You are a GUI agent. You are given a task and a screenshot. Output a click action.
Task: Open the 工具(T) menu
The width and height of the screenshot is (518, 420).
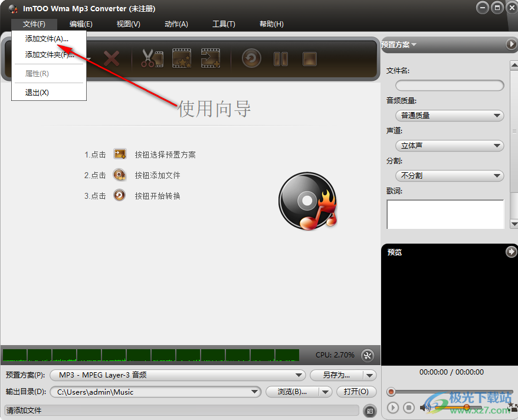224,24
